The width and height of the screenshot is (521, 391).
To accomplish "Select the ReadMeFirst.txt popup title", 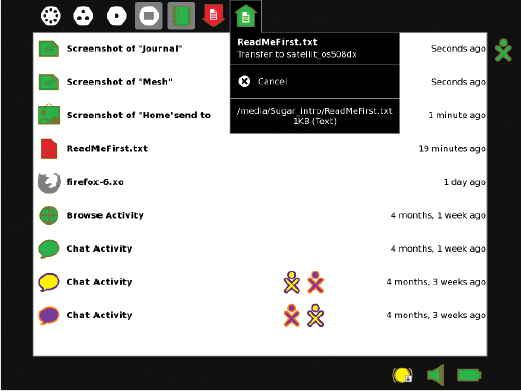I will click(277, 42).
